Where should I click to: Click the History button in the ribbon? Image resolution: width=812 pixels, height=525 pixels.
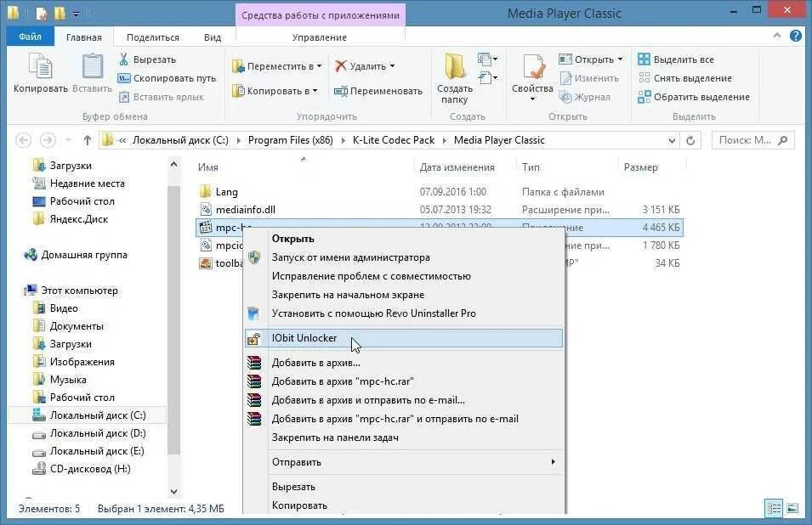coord(585,97)
